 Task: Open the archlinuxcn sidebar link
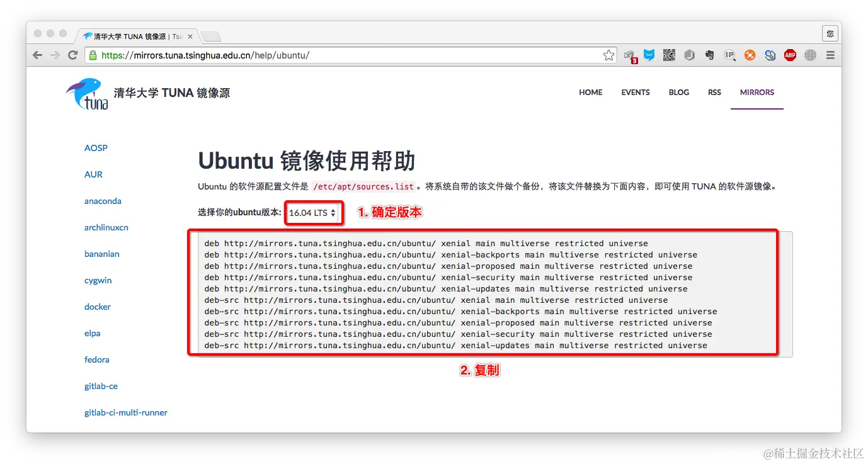coord(106,227)
